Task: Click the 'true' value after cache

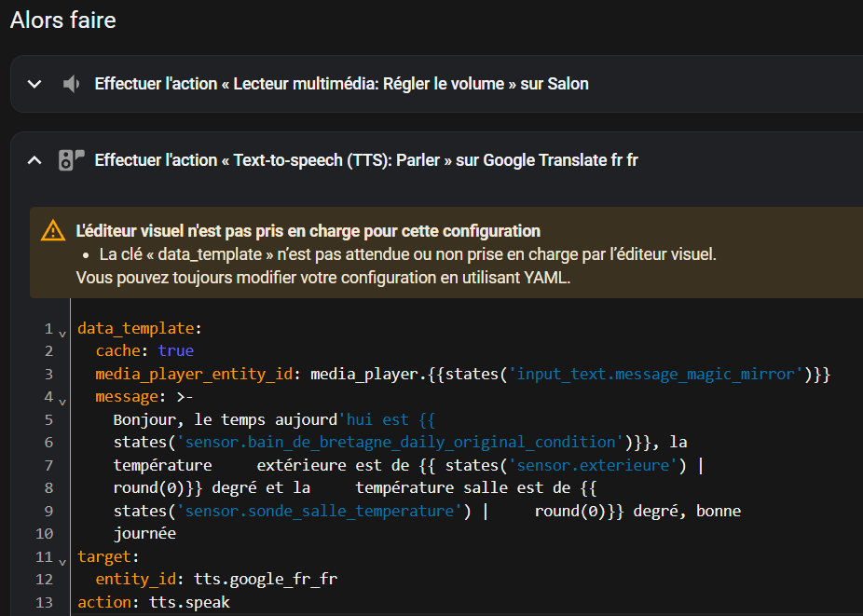Action: pyautogui.click(x=175, y=350)
